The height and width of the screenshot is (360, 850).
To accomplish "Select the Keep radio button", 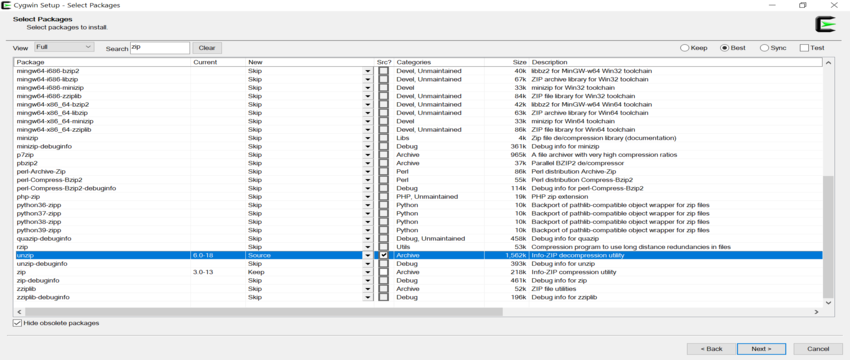I will [685, 48].
